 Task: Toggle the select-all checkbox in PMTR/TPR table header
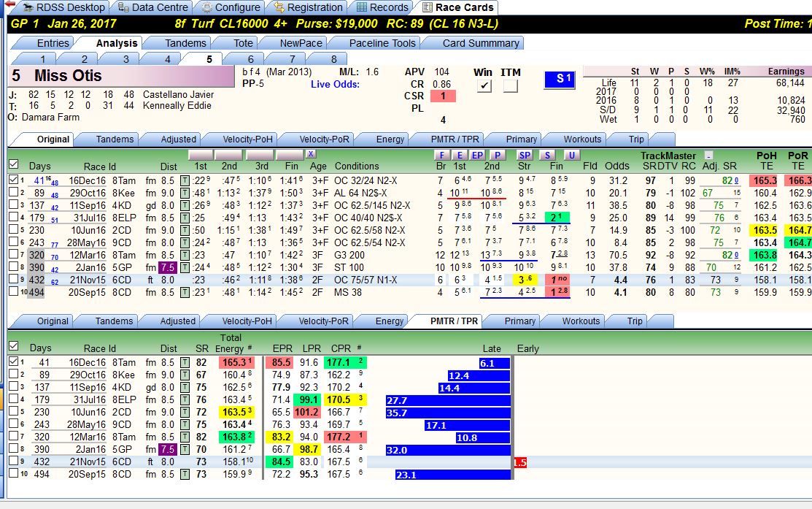pyautogui.click(x=13, y=345)
